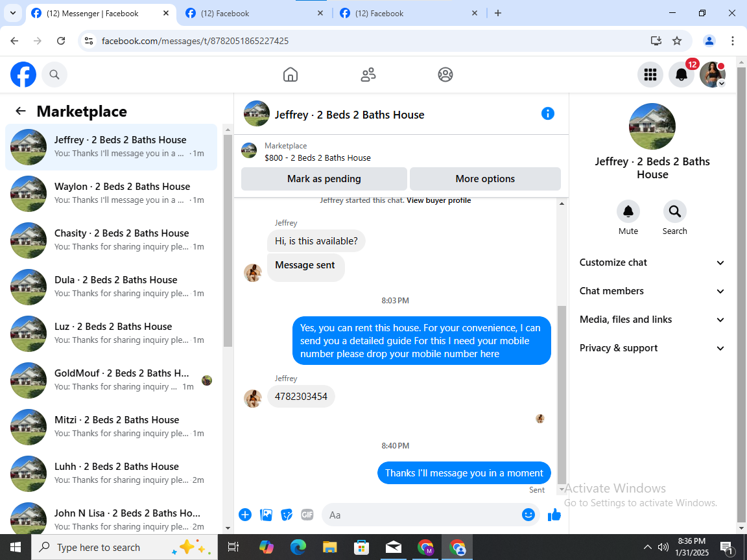Click the Windows taskbar search box

click(x=124, y=547)
